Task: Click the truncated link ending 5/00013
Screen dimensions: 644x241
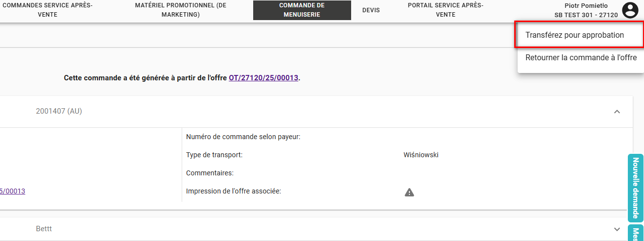Action: (13, 192)
